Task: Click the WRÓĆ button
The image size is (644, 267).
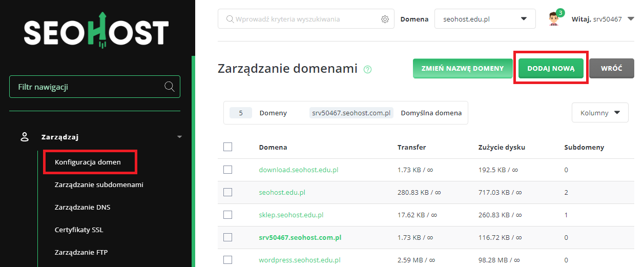Action: click(x=612, y=68)
